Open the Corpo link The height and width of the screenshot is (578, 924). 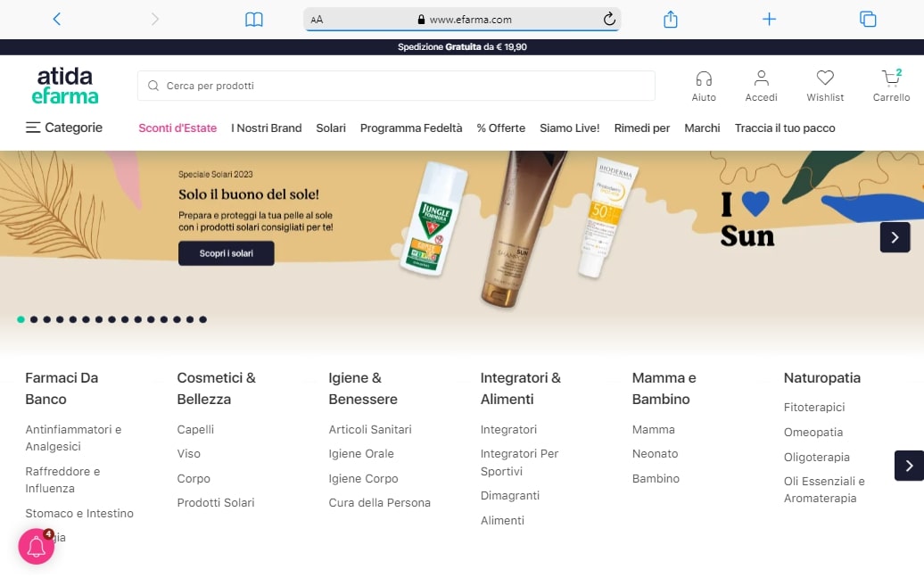point(194,478)
